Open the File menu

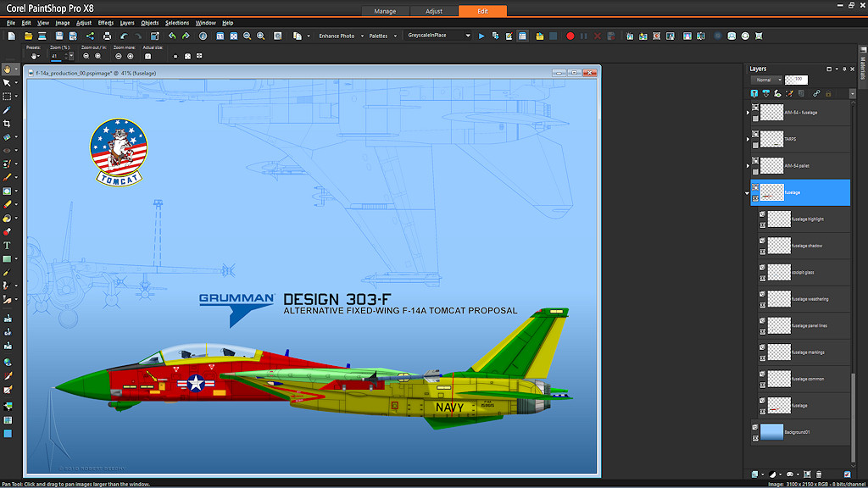coord(11,23)
